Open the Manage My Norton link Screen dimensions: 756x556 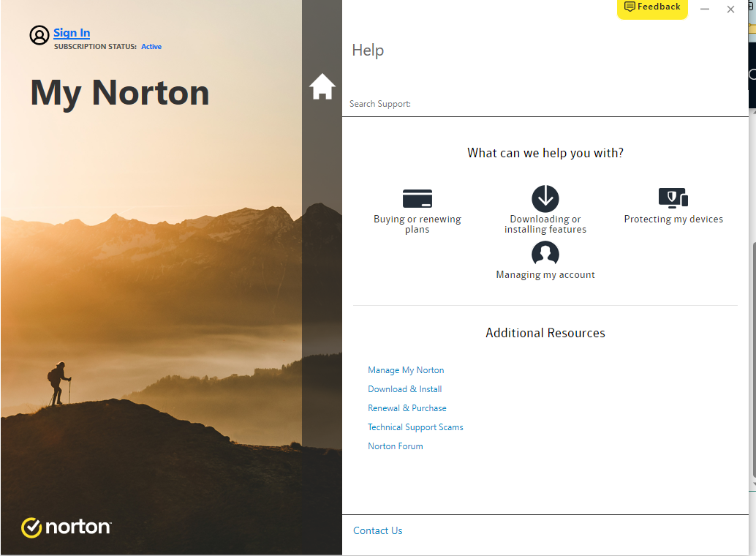pos(406,370)
